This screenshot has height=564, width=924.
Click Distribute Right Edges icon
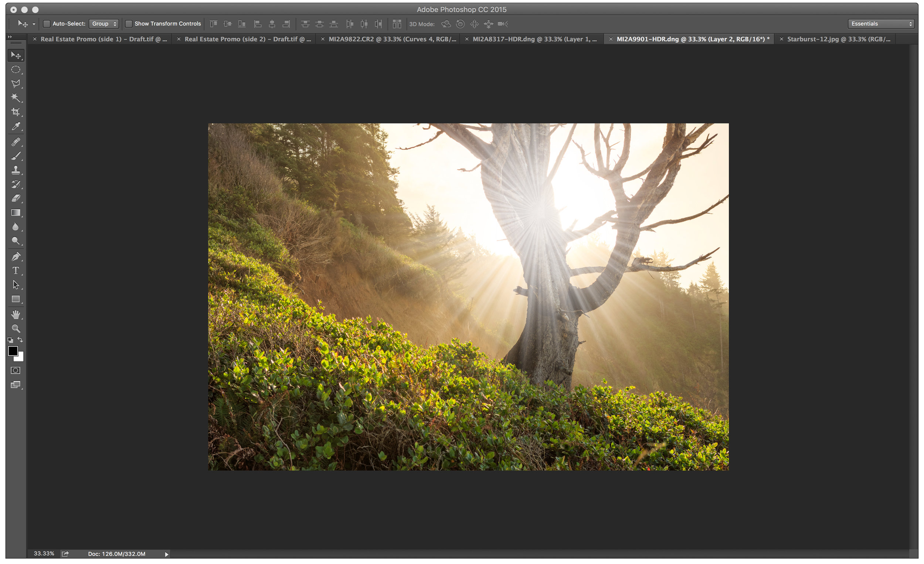[x=378, y=24]
